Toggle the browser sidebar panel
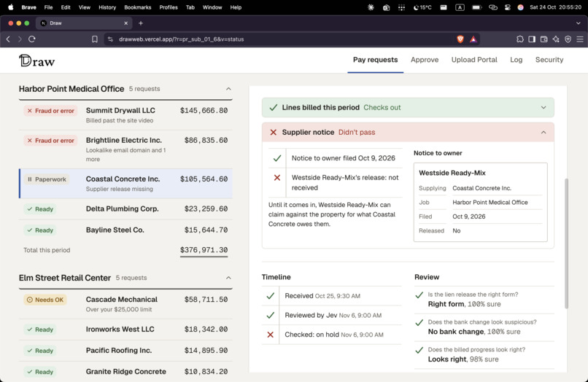 point(532,39)
